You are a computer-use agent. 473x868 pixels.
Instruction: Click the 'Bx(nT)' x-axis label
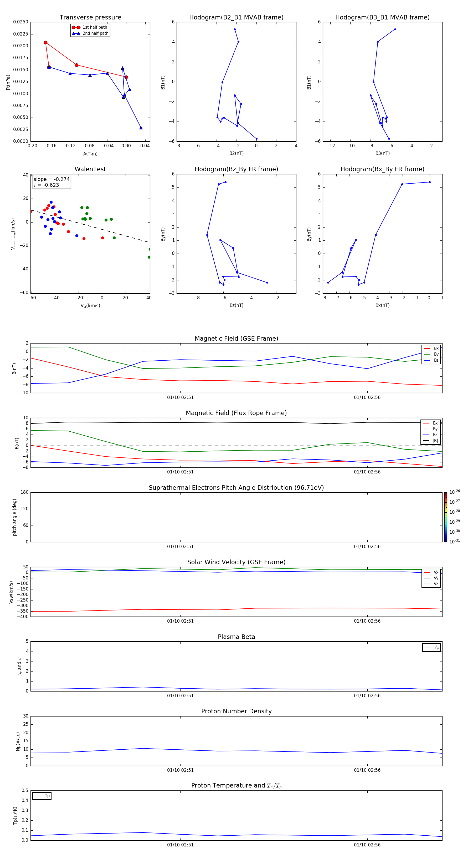tap(382, 305)
